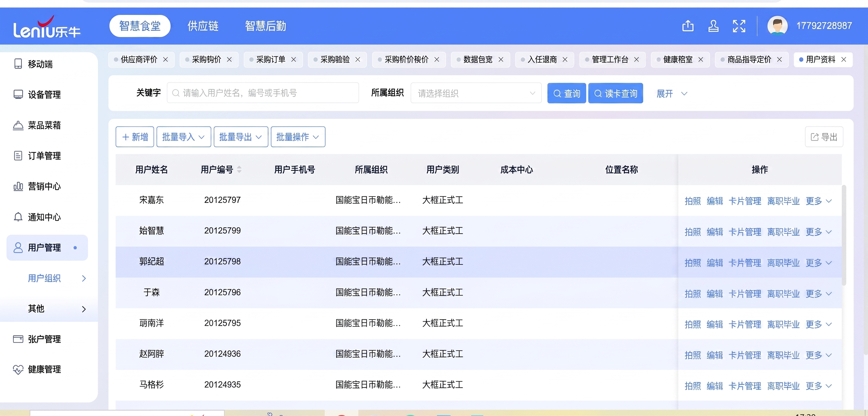Click 卡片管理 for 郭纪超

[745, 262]
